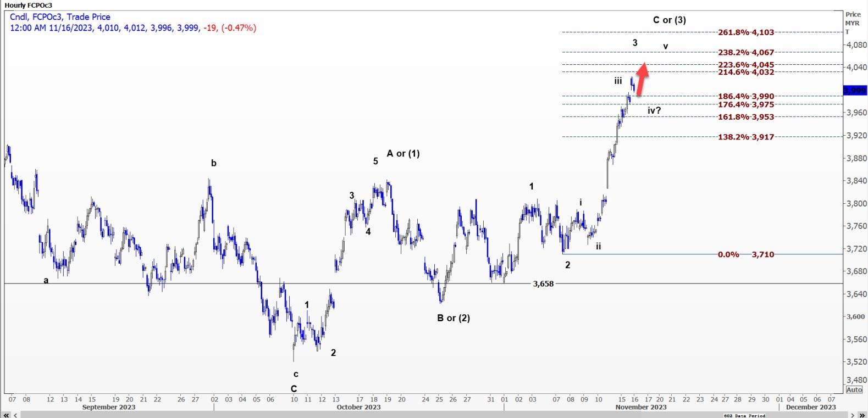This screenshot has width=868, height=418.
Task: Select the "C or (3)" wave label
Action: [x=669, y=20]
